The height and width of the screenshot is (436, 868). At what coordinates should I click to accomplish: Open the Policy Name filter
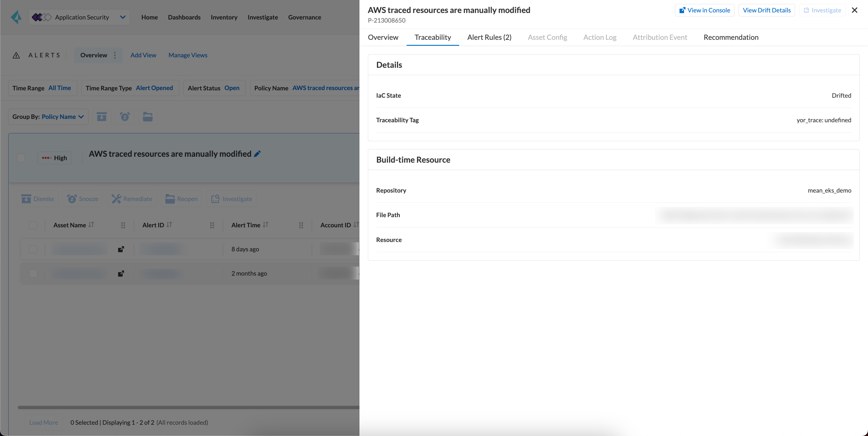tap(305, 88)
